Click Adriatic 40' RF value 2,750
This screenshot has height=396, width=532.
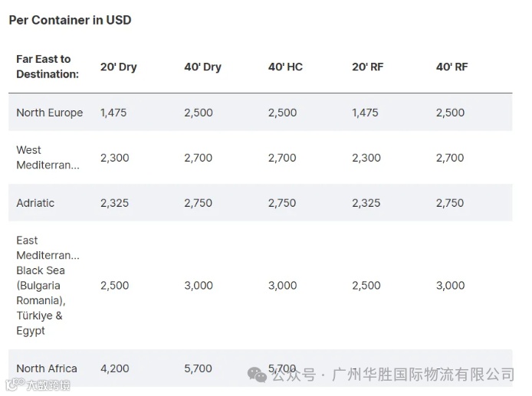(450, 203)
